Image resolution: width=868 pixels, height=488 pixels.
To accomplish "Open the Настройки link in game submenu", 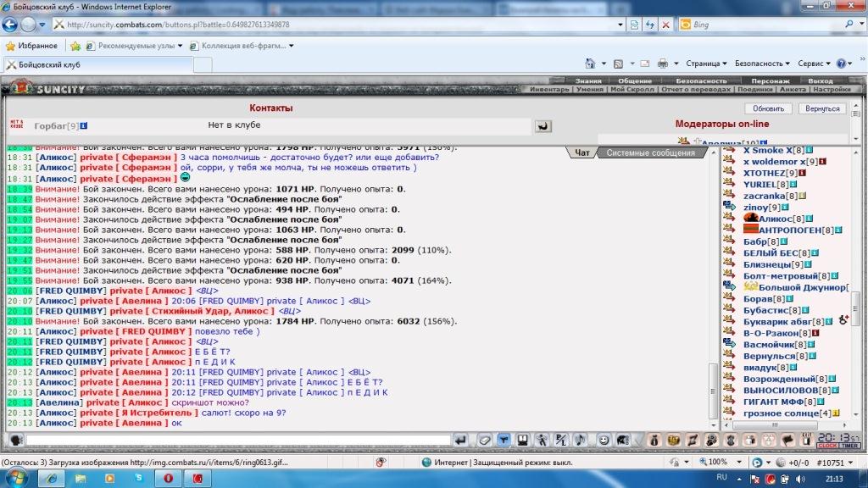I will [x=832, y=89].
